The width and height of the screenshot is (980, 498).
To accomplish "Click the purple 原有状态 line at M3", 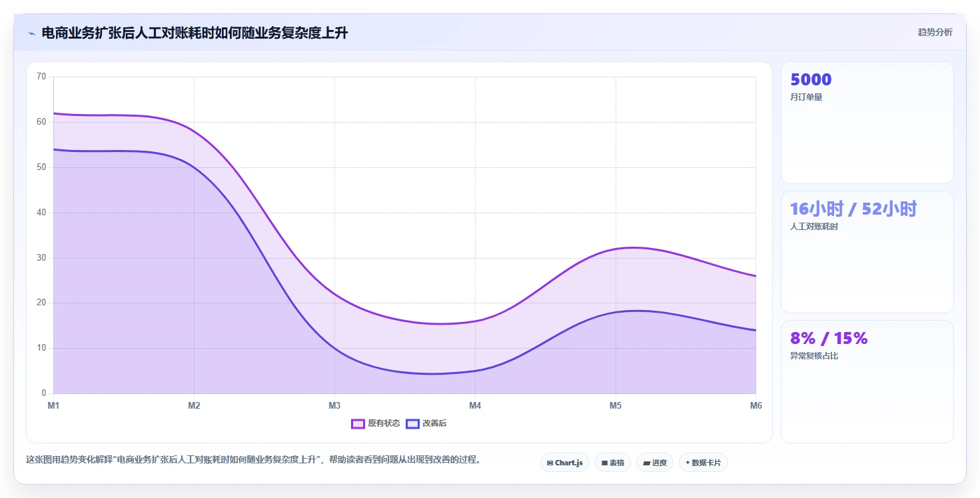I will [x=334, y=294].
